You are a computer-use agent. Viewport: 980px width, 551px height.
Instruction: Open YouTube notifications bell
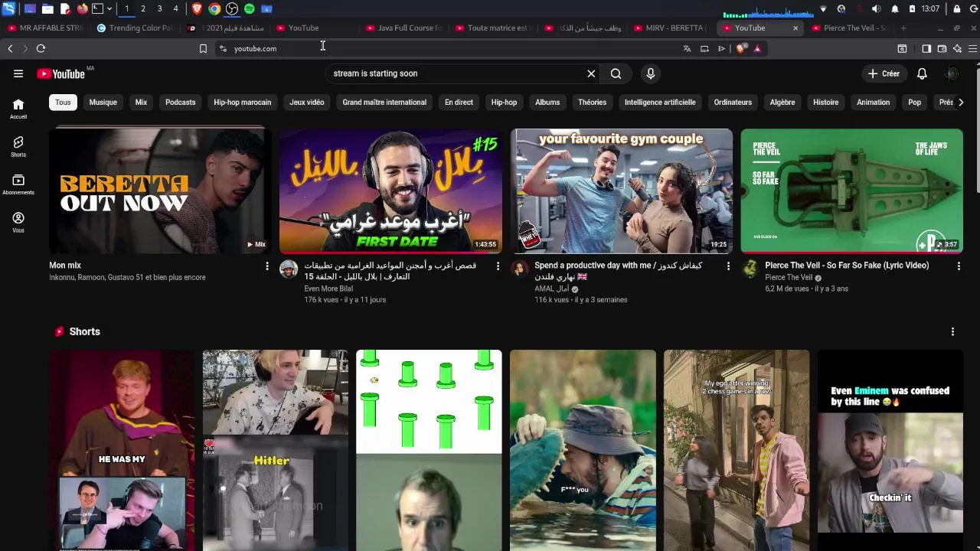(922, 73)
